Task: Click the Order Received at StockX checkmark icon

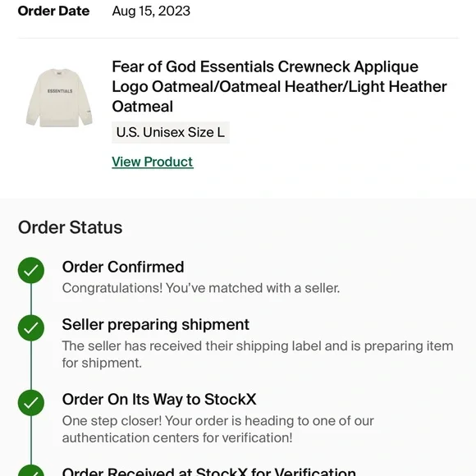Action: click(31, 470)
